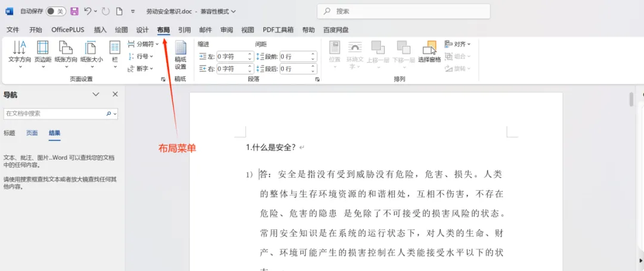Click the left indent spinner arrows
Image resolution: width=644 pixels, height=271 pixels.
click(250, 56)
